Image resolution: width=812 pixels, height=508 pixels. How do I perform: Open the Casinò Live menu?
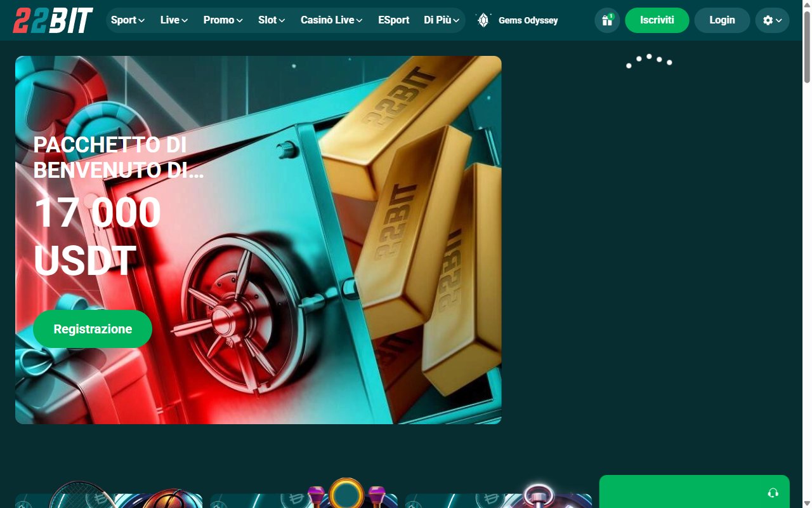coord(331,20)
